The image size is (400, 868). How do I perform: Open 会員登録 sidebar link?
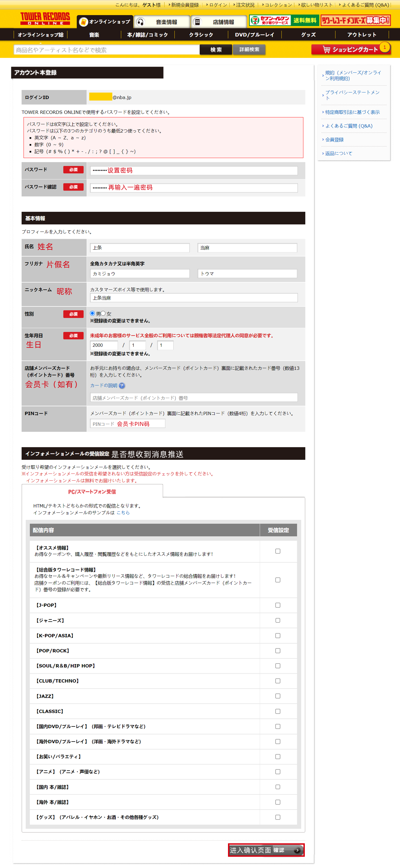334,139
